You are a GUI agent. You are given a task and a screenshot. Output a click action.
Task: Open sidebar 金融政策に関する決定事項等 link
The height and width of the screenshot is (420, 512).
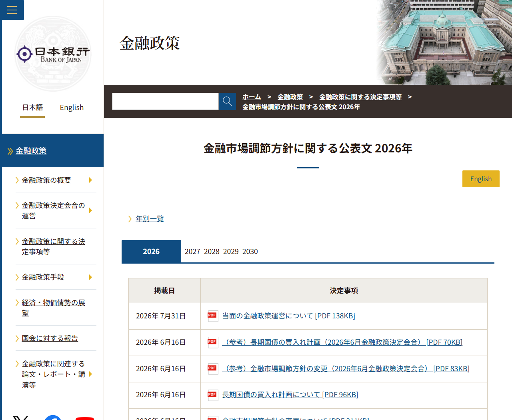pos(53,246)
